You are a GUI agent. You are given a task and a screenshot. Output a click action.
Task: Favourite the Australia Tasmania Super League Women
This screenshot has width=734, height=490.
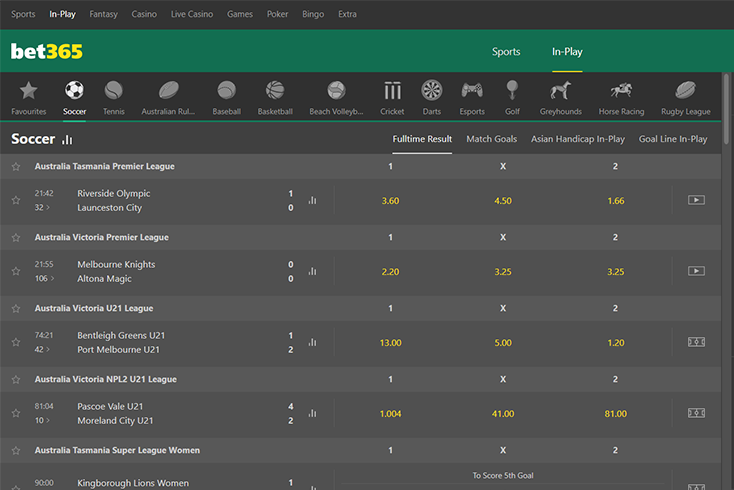point(16,451)
